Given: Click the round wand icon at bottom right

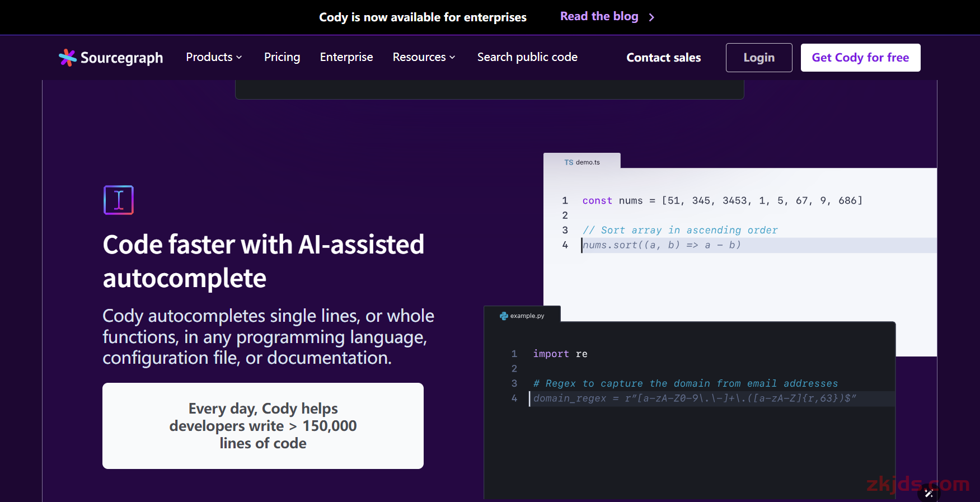Looking at the screenshot, I should pos(929,493).
